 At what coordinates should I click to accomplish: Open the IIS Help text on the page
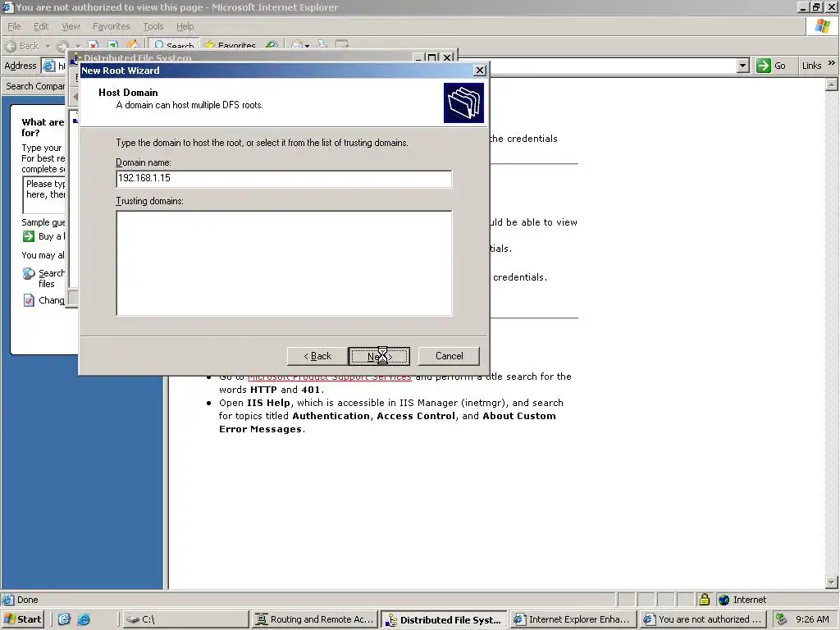click(x=268, y=403)
